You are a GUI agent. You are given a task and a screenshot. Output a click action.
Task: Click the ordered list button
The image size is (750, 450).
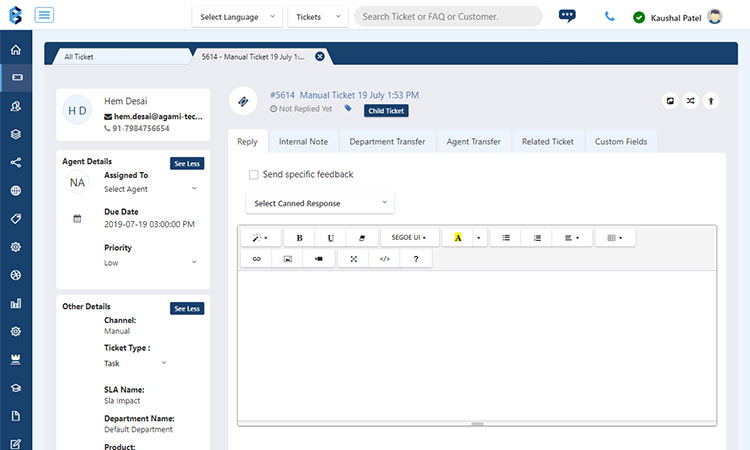coord(537,238)
